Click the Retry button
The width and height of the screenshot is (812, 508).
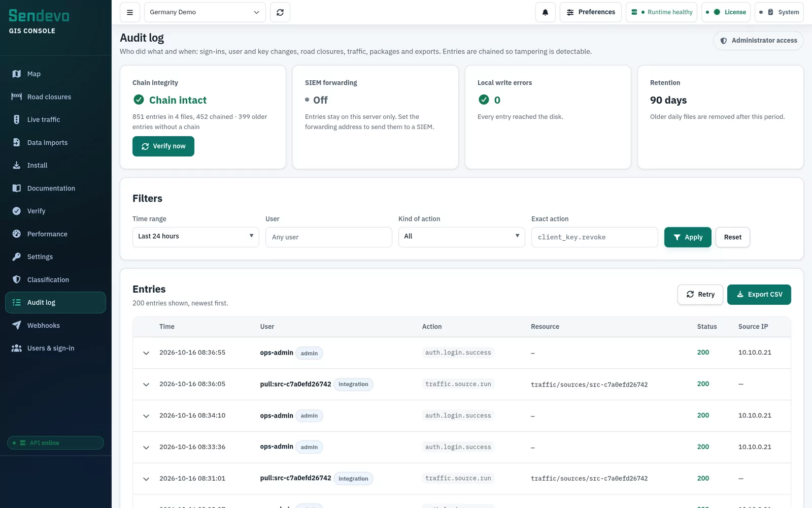pos(700,295)
